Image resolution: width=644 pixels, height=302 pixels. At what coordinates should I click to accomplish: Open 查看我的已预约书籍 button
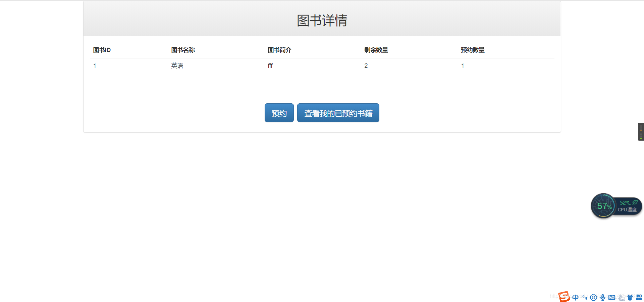(x=338, y=113)
